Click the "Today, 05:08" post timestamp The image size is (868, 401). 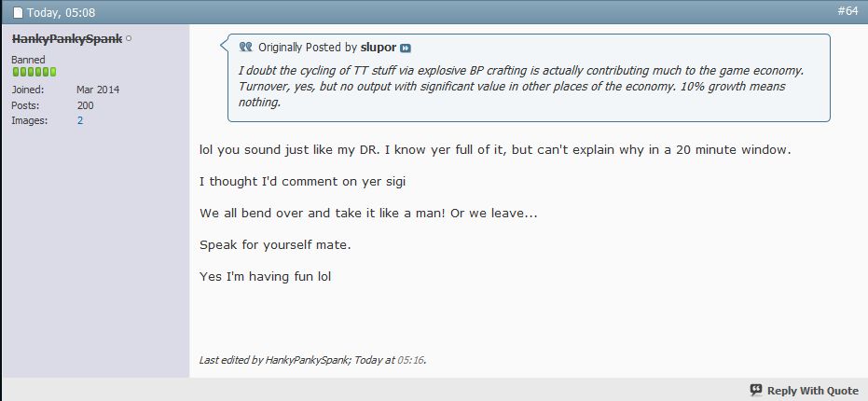(61, 13)
